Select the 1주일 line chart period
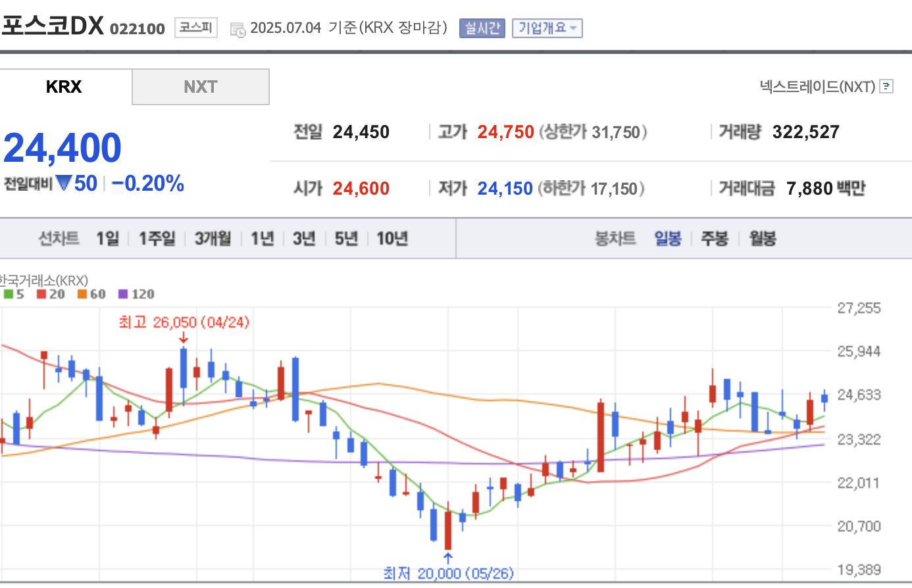912x588 pixels. pyautogui.click(x=157, y=238)
